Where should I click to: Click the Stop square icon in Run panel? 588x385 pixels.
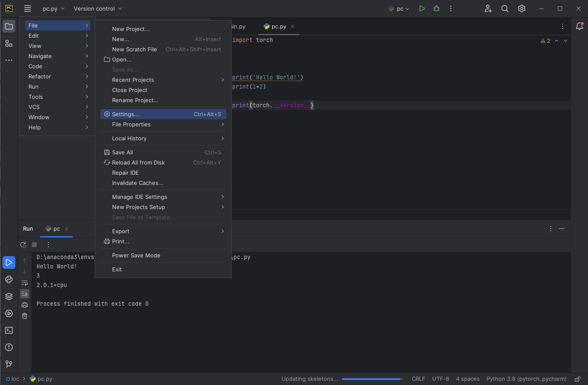34,245
